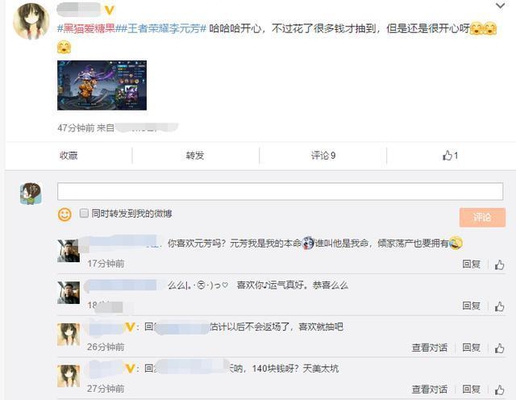Open the emoji picker smiley icon

pos(65,214)
